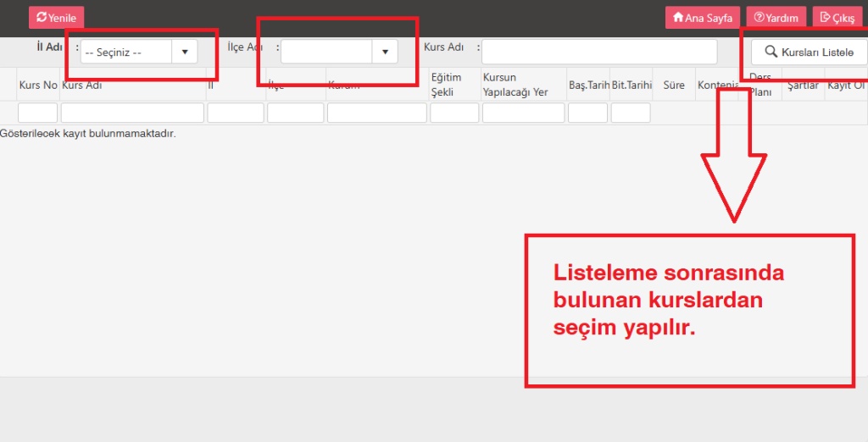Go to Ana Sayfa home page
The height and width of the screenshot is (442, 868).
point(702,18)
